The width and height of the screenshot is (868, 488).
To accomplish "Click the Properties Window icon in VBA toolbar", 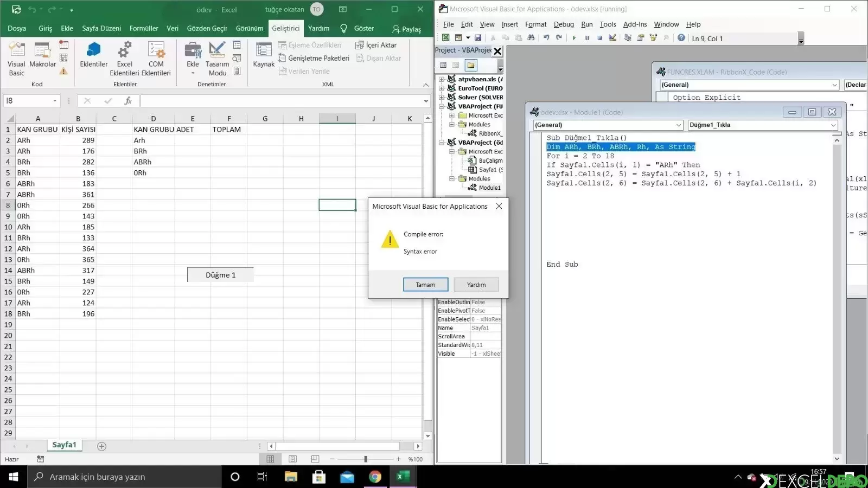I will [640, 38].
